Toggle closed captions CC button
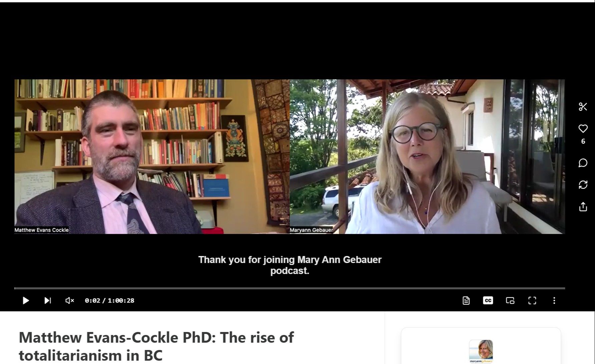 [488, 300]
